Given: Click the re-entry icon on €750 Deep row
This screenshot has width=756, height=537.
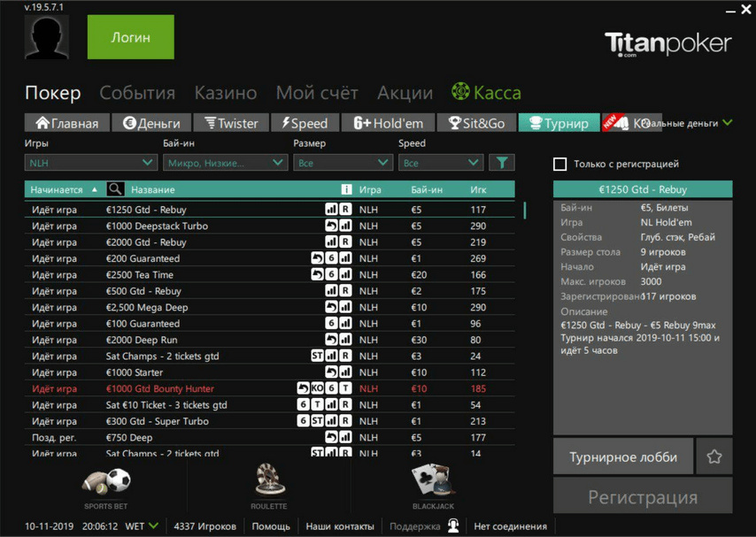Looking at the screenshot, I should (331, 437).
